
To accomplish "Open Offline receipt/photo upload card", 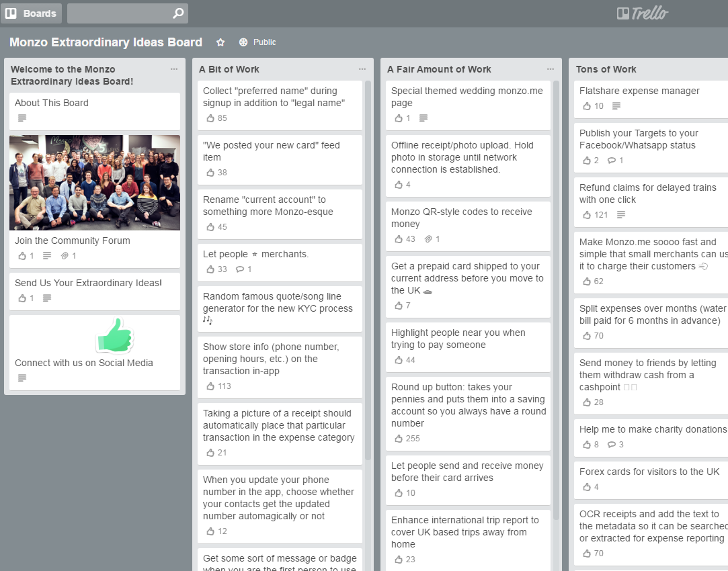I will tap(468, 166).
